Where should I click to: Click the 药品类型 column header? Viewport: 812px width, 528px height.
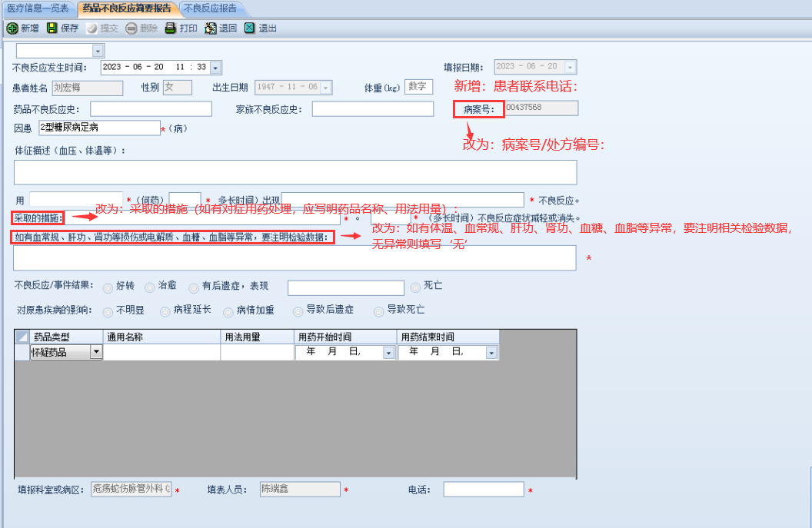pos(67,337)
